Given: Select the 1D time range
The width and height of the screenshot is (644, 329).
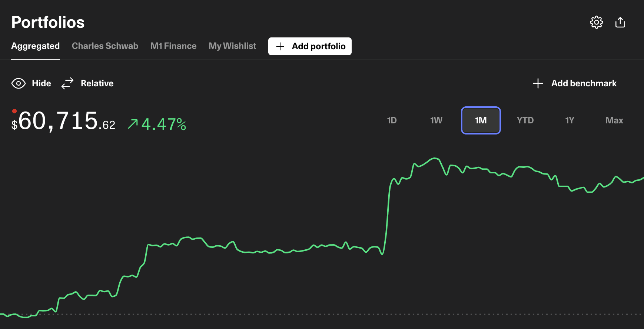Looking at the screenshot, I should [392, 120].
